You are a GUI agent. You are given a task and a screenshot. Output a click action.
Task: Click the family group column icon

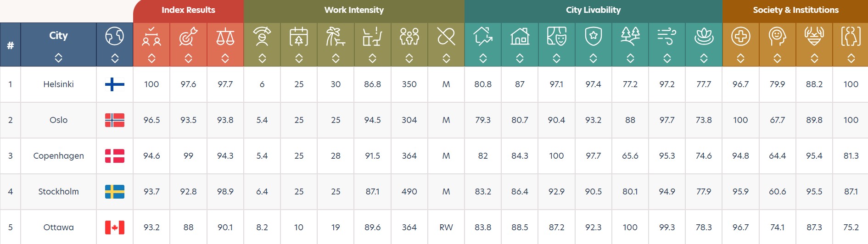pyautogui.click(x=409, y=36)
